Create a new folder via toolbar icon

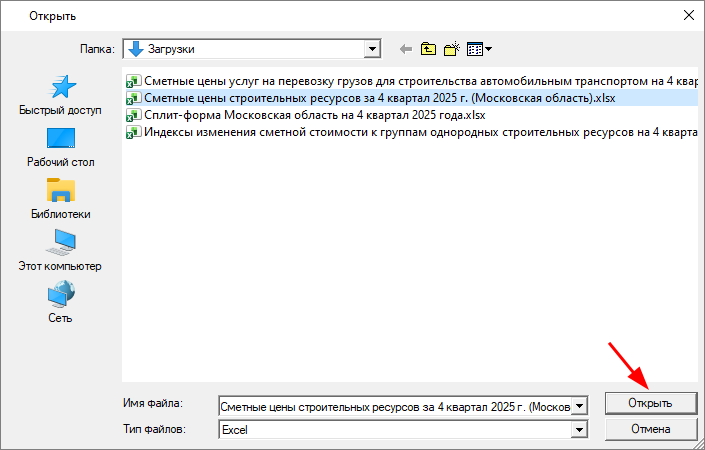pyautogui.click(x=451, y=48)
